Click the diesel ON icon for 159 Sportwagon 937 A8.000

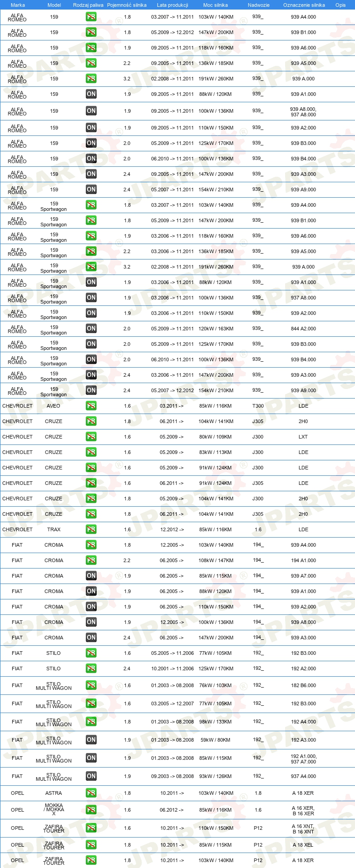(x=91, y=298)
